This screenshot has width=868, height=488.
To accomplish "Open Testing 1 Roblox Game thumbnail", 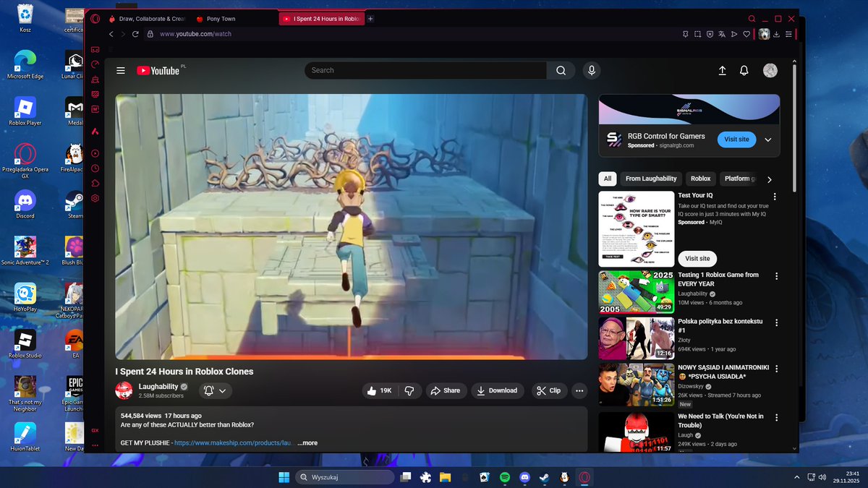I will (637, 291).
